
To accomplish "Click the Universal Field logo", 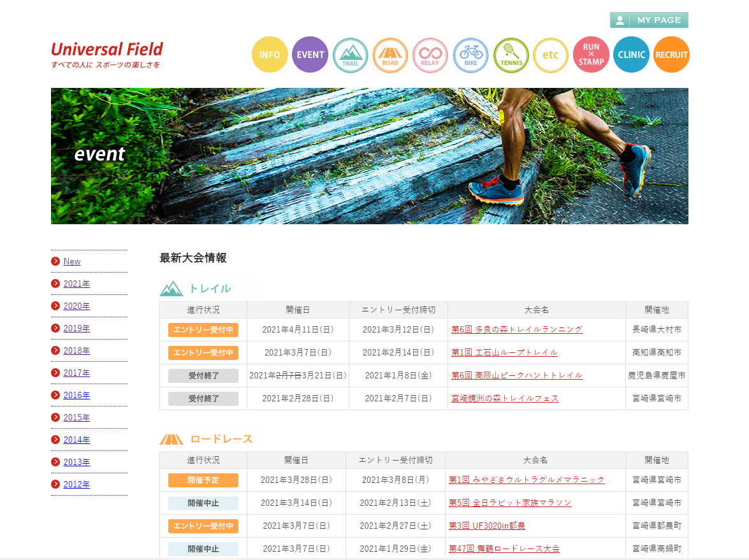I will pyautogui.click(x=107, y=55).
